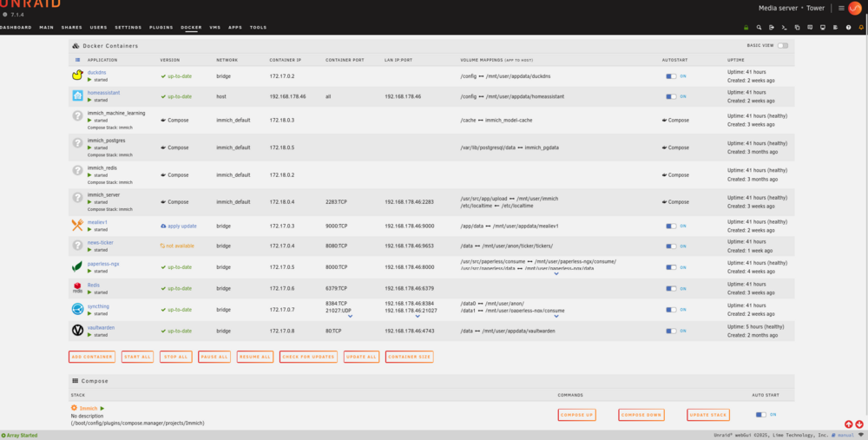
Task: Toggle autostart for homeassistant
Action: (672, 96)
